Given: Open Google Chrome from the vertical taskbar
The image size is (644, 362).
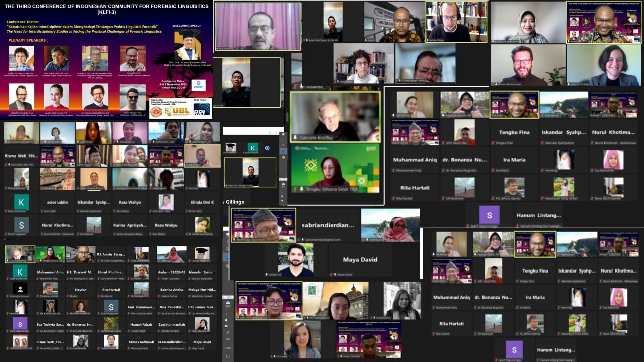Looking at the screenshot, I should click(283, 157).
